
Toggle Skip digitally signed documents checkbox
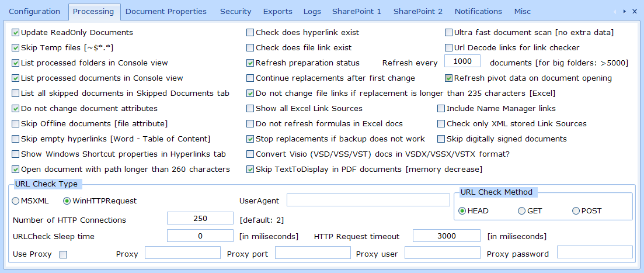441,139
